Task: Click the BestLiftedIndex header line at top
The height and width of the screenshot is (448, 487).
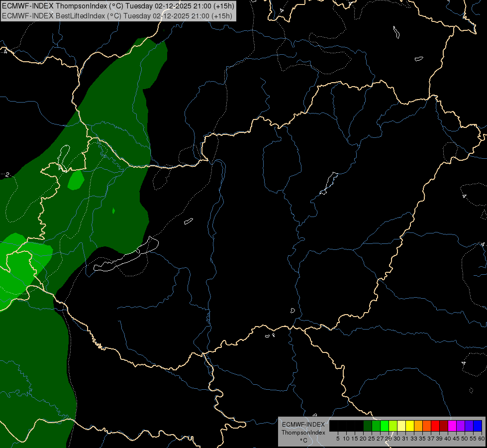Action: coord(117,15)
